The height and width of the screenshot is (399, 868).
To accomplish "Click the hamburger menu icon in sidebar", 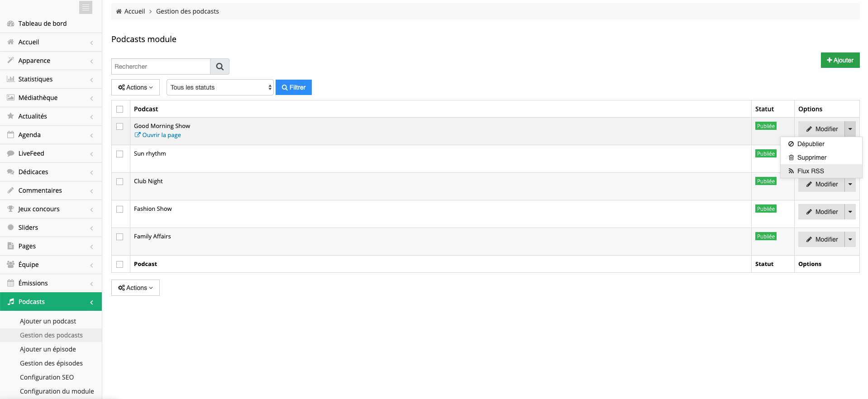I will (86, 8).
